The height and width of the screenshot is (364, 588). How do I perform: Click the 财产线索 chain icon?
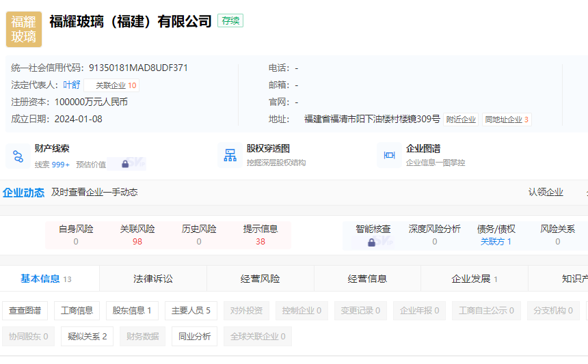click(18, 156)
